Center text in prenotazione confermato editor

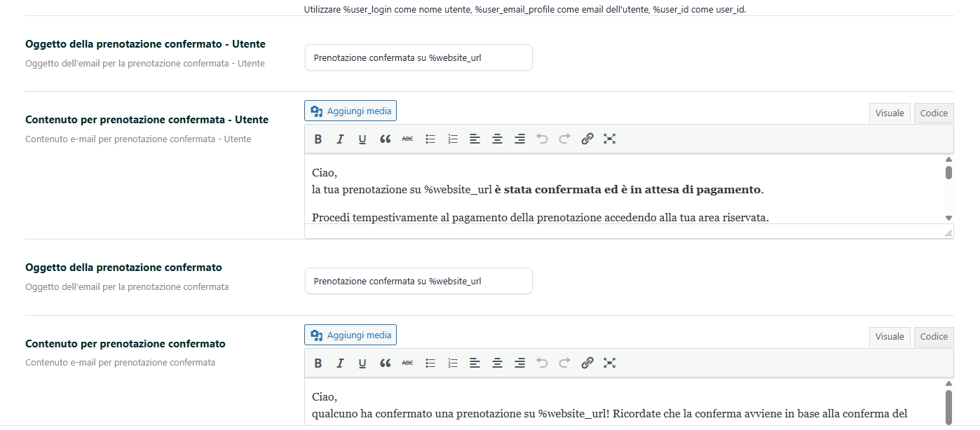tap(497, 363)
